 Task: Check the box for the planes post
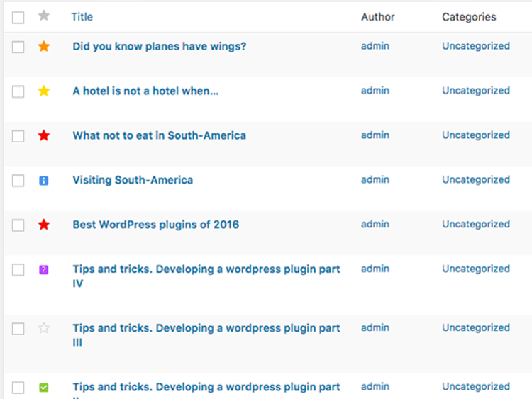tap(18, 47)
